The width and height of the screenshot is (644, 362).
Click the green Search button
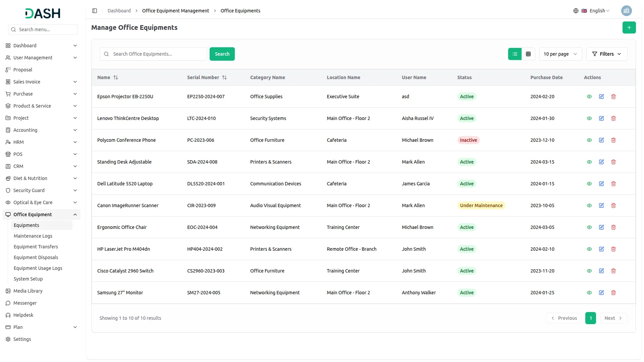(x=222, y=54)
